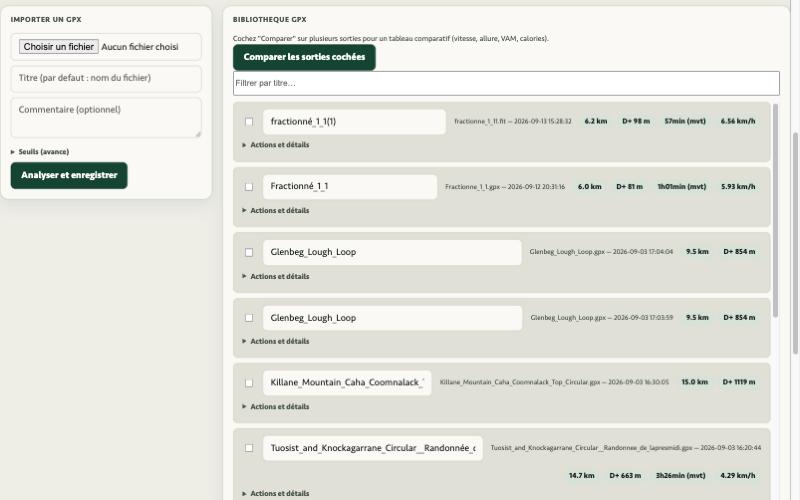Click the 6.2 km distance value
800x500 pixels.
coord(596,121)
